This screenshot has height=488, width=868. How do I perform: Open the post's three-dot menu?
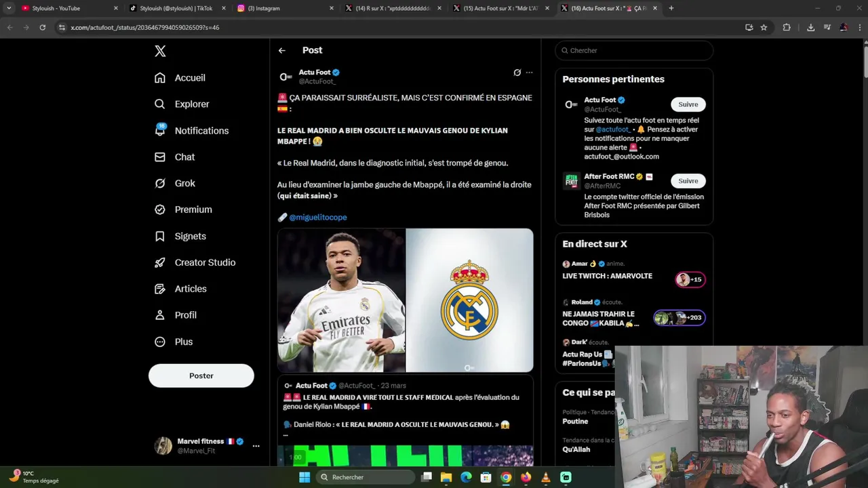coord(529,73)
